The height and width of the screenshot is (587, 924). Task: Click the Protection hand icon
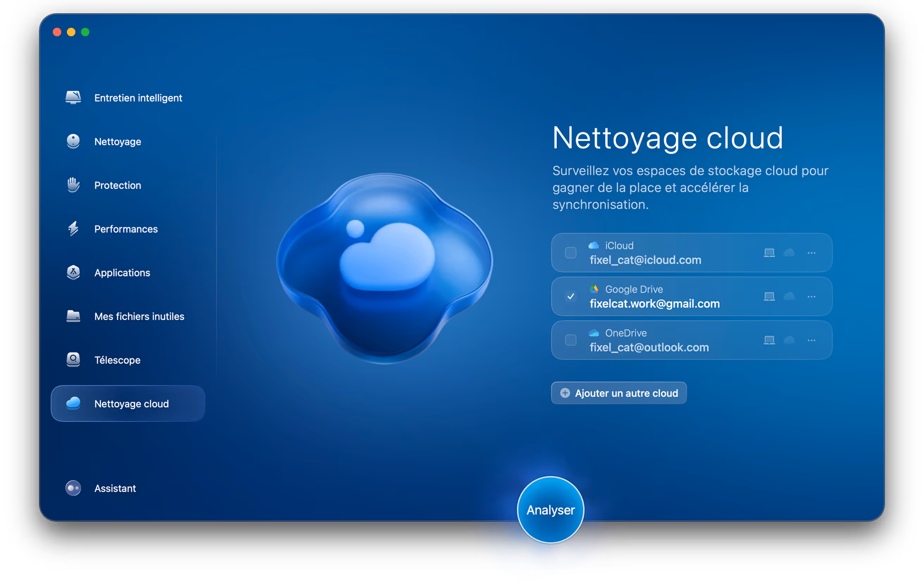coord(73,185)
